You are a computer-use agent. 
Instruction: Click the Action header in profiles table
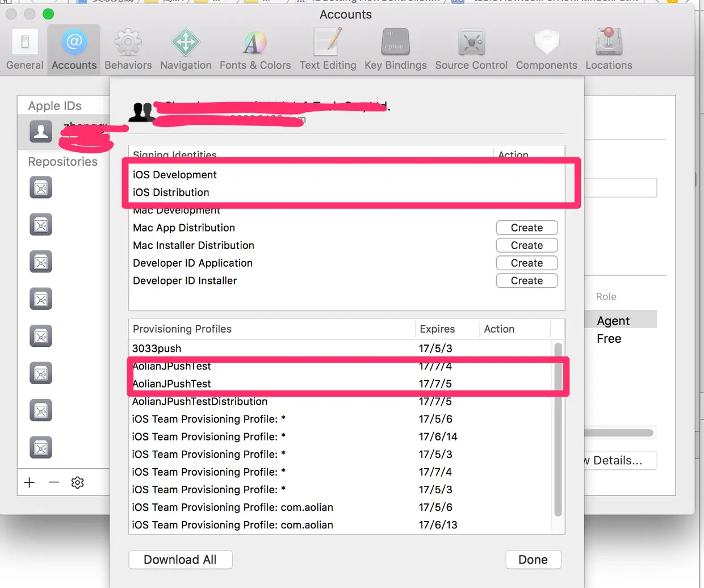(x=515, y=329)
